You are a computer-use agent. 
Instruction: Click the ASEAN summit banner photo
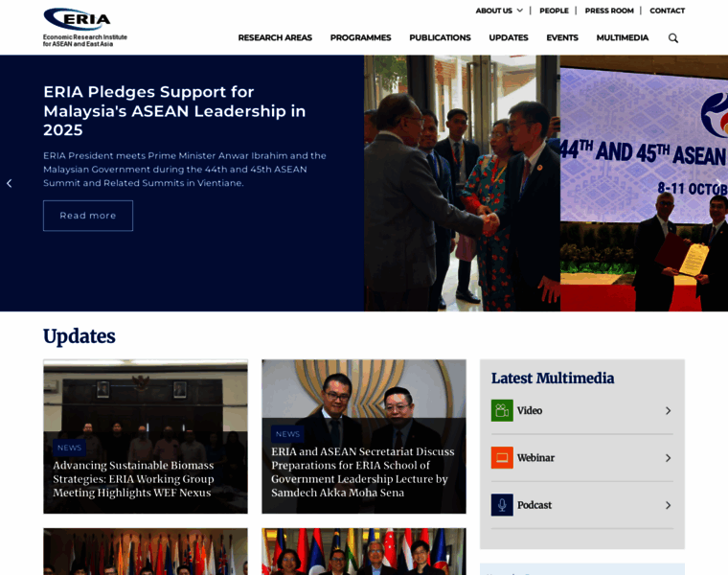pyautogui.click(x=644, y=183)
